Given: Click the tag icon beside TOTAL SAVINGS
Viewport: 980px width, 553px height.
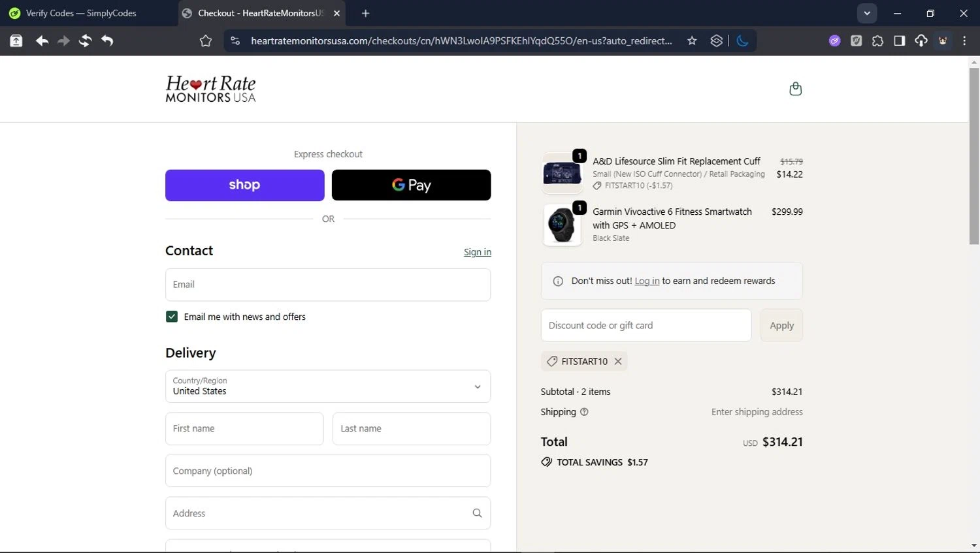Looking at the screenshot, I should click(x=546, y=462).
